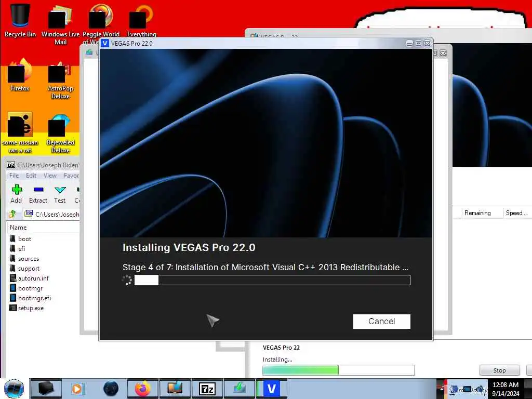
Task: Click the Test button in 7-Zip toolbar
Action: click(60, 194)
